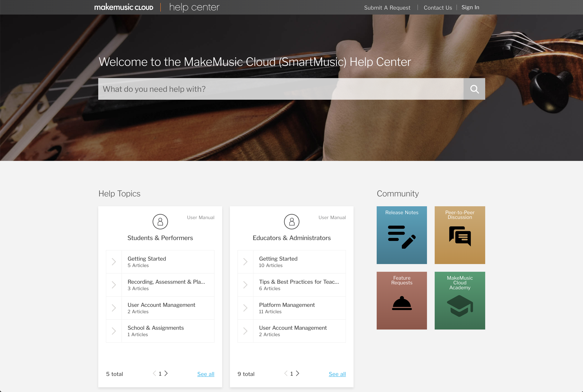Click See all for Educators & Administrators
The height and width of the screenshot is (392, 583).
[337, 374]
